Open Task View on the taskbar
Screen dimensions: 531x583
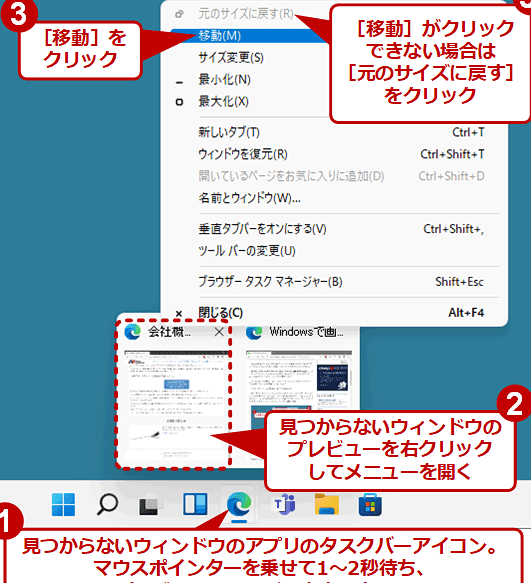150,506
